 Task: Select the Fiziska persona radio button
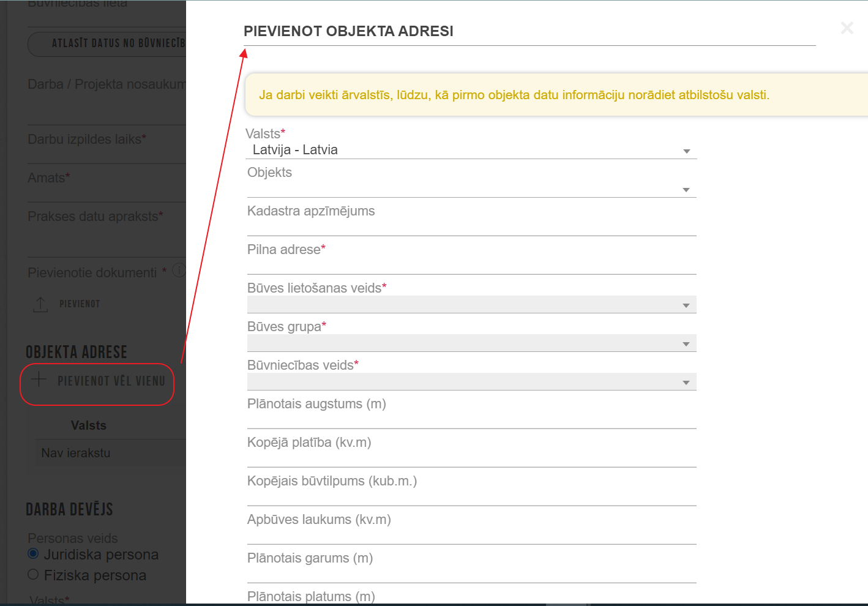(34, 575)
